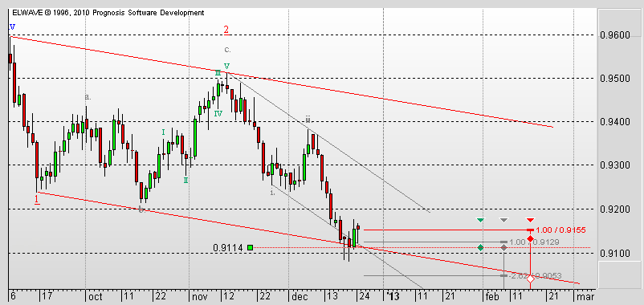Click the green downward triangle target marker

pos(480,221)
